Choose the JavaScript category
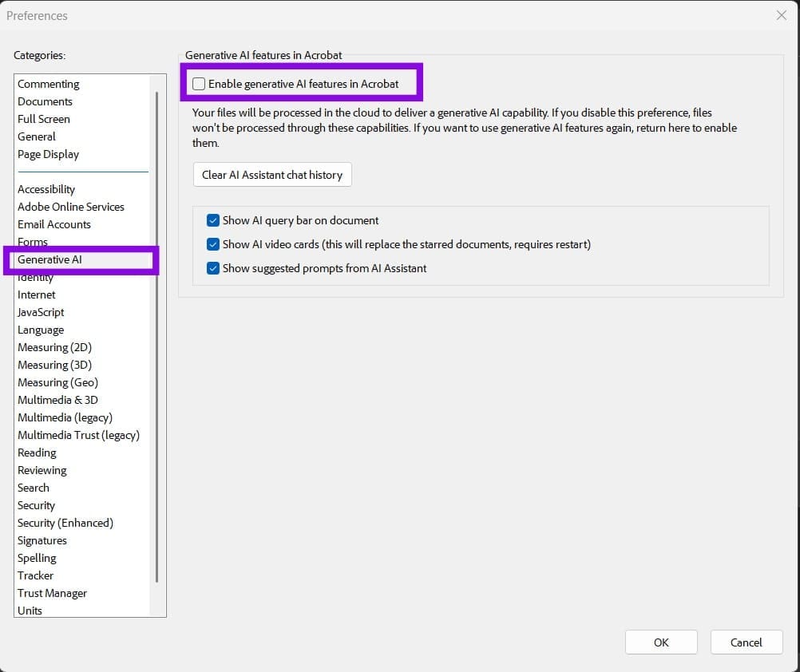The height and width of the screenshot is (672, 800). pyautogui.click(x=41, y=313)
